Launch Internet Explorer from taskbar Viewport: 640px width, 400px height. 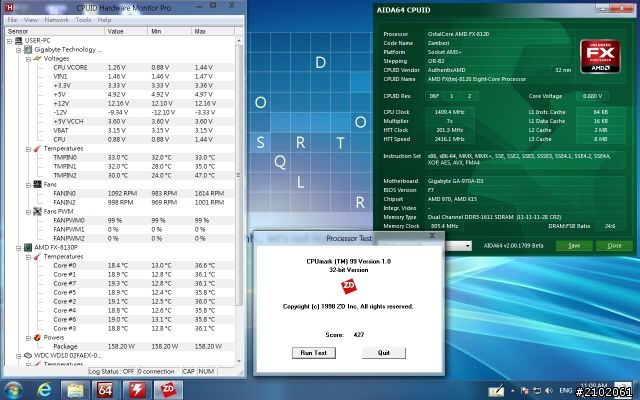(x=44, y=390)
